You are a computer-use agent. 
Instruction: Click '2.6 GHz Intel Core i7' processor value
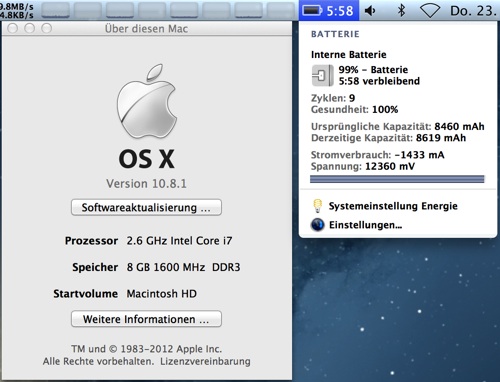(x=179, y=241)
